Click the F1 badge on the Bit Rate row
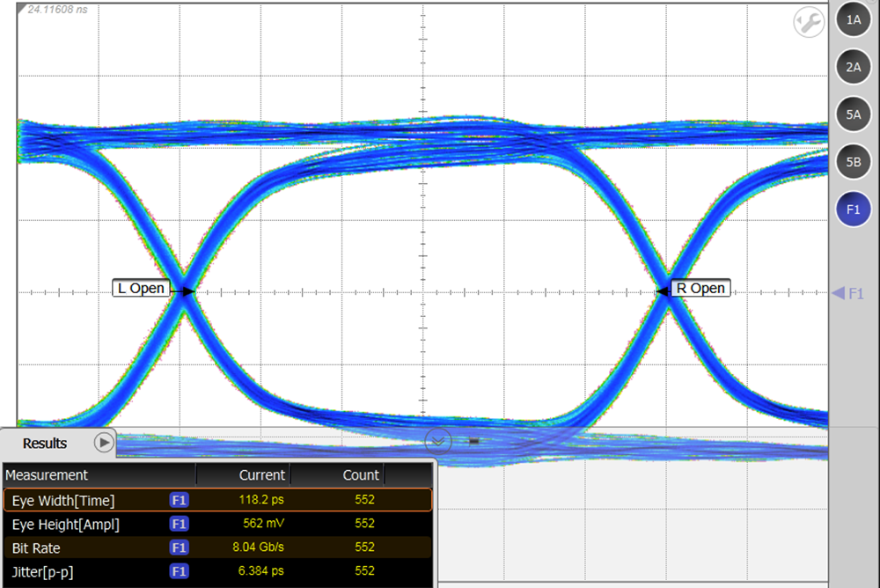This screenshot has width=880, height=588. point(179,548)
